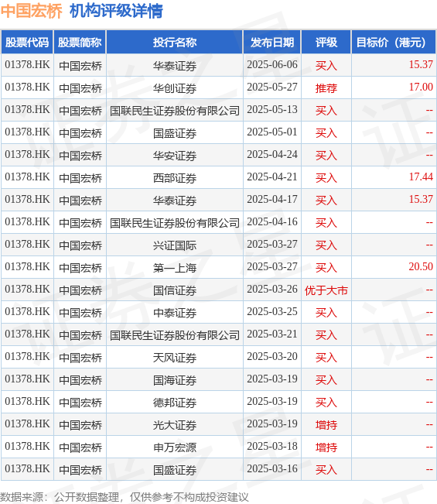
Task: Click the 兴证国际 investment bank cell
Action: click(174, 245)
